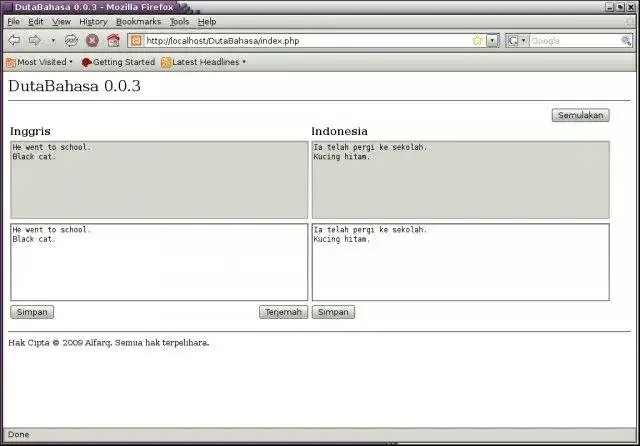Open the address bar history dropdown
640x446 pixels.
click(493, 41)
